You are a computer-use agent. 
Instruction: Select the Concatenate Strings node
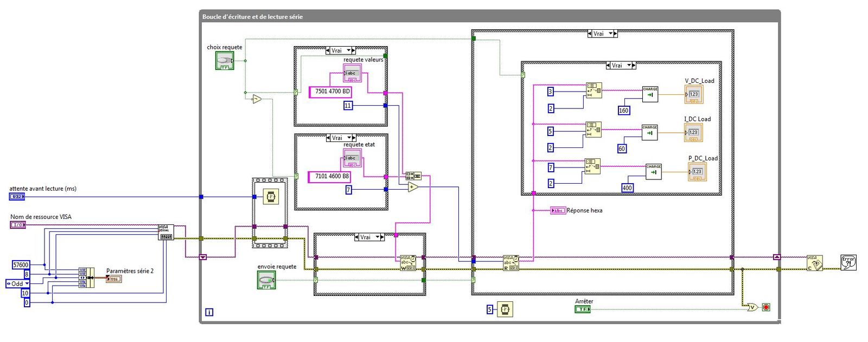[x=413, y=176]
